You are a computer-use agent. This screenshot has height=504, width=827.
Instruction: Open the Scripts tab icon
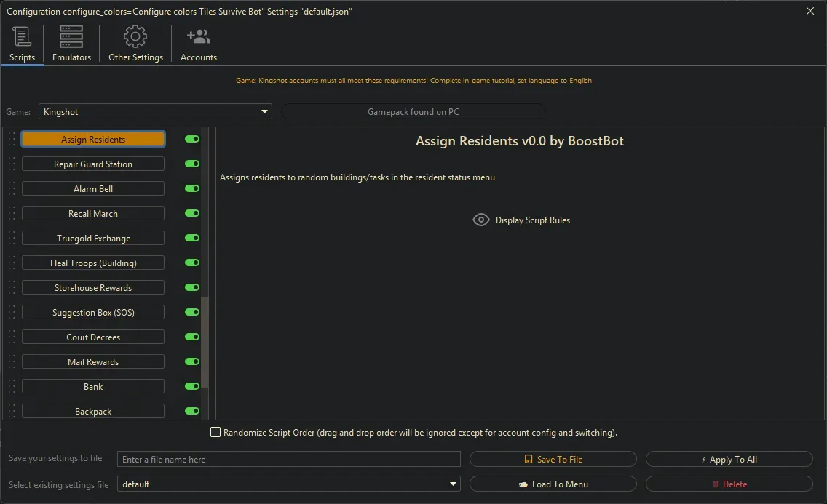point(20,36)
